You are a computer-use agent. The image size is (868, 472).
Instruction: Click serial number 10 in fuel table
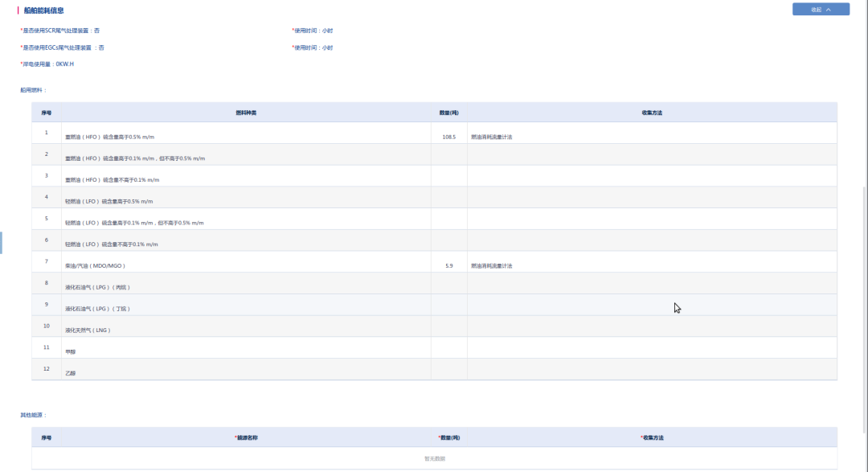point(47,326)
